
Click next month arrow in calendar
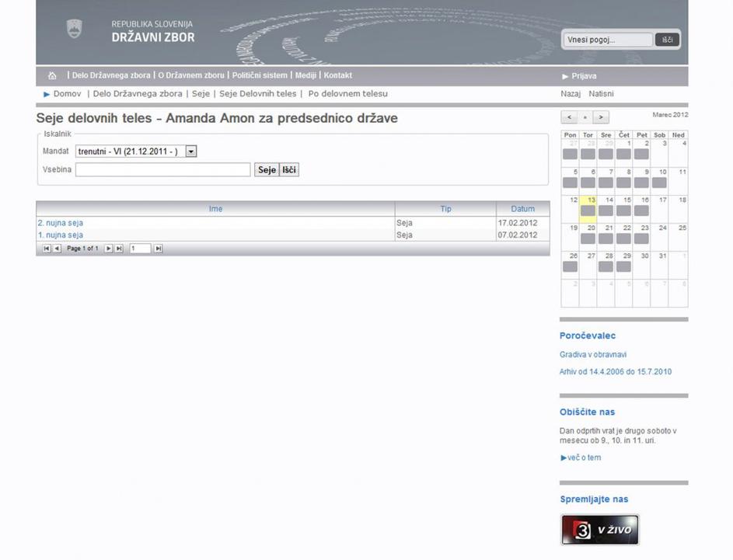tap(601, 117)
